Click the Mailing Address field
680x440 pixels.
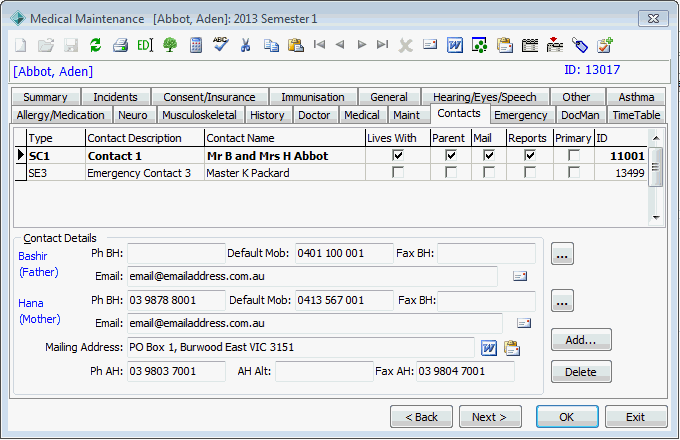tap(301, 348)
